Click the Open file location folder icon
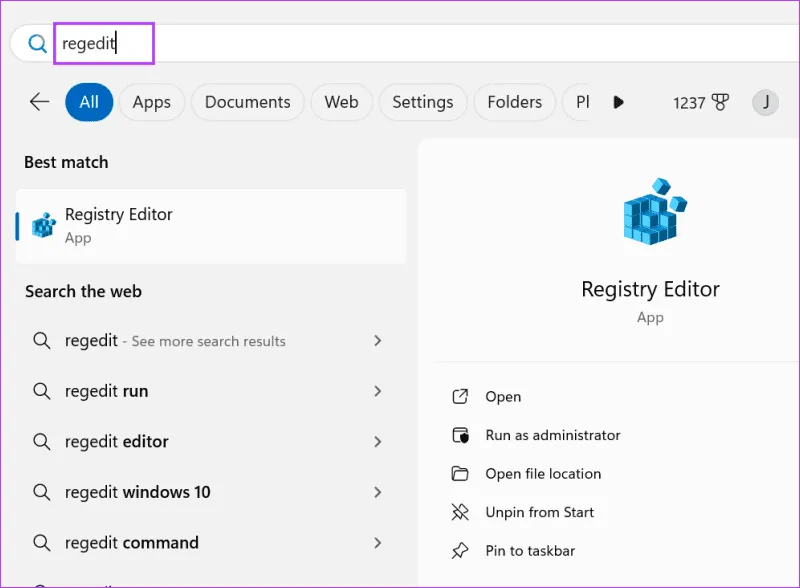This screenshot has width=800, height=588. [460, 474]
